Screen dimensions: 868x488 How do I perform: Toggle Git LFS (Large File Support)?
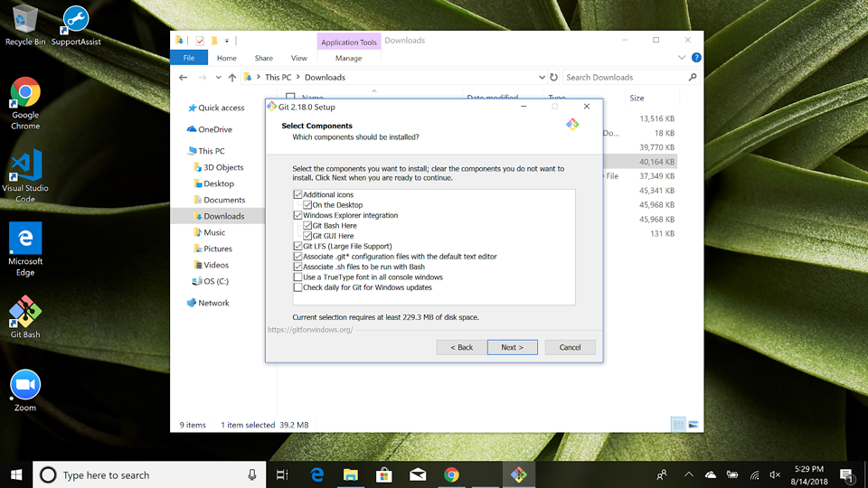click(297, 246)
